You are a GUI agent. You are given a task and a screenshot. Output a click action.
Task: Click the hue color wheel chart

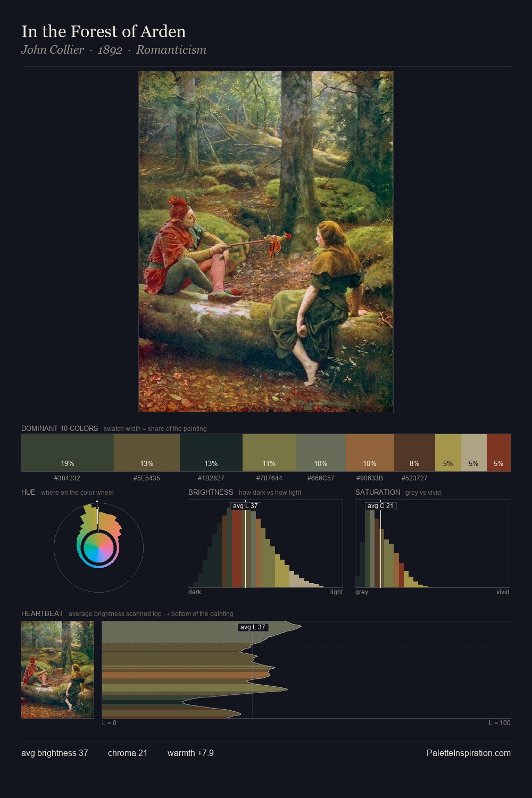click(98, 547)
